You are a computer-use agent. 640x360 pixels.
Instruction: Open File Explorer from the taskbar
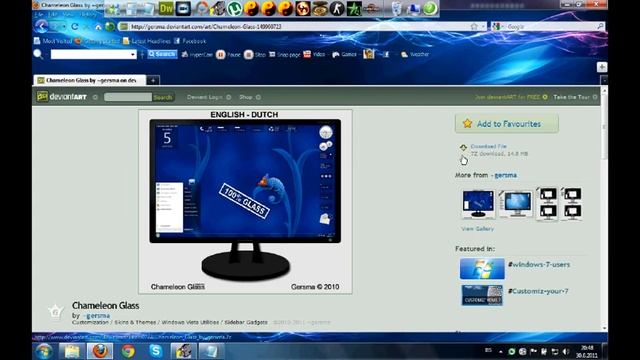point(72,351)
